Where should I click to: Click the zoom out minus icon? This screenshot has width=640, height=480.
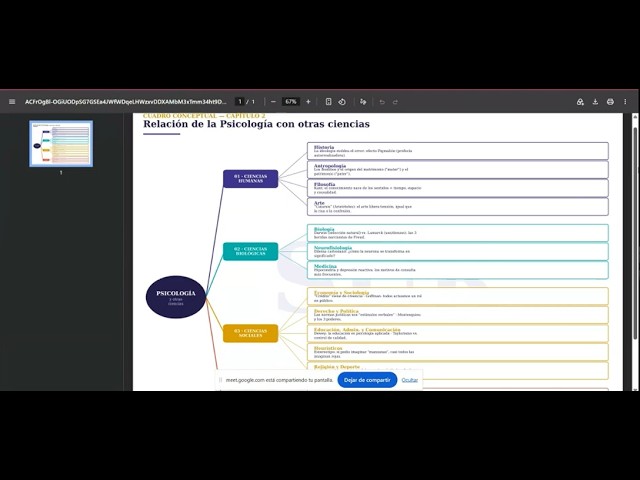[x=273, y=102]
